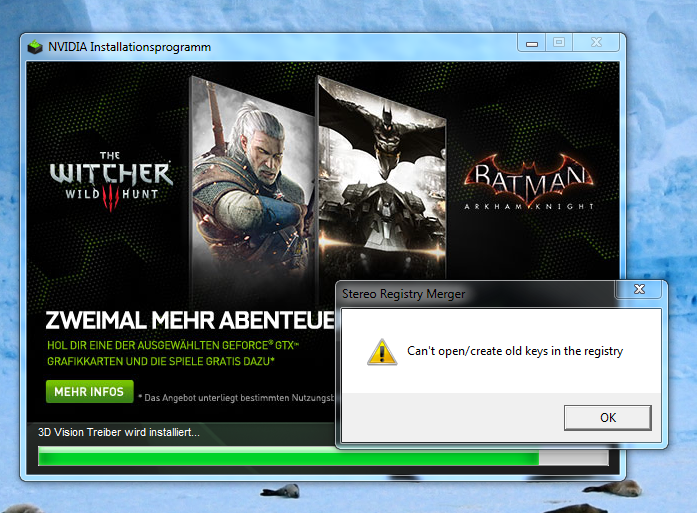Viewport: 697px width, 513px height.
Task: Select the Witcher Wild Hunt logo
Action: coord(111,181)
